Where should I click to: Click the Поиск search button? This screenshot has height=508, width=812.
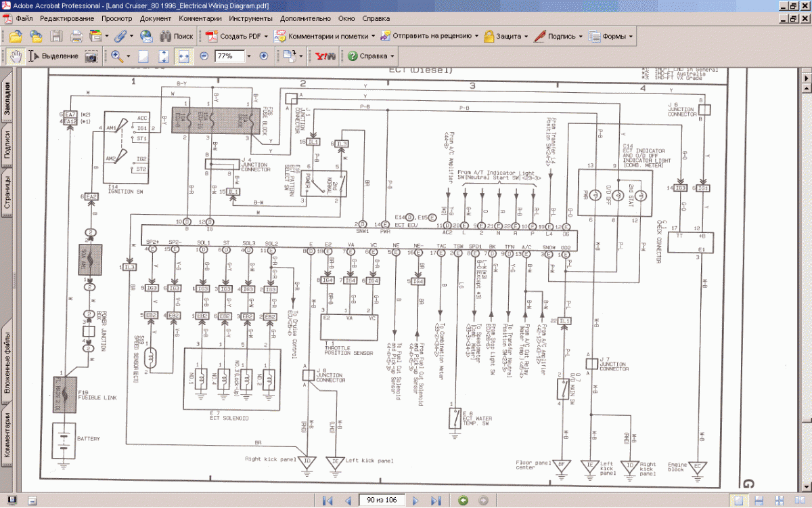(x=176, y=36)
